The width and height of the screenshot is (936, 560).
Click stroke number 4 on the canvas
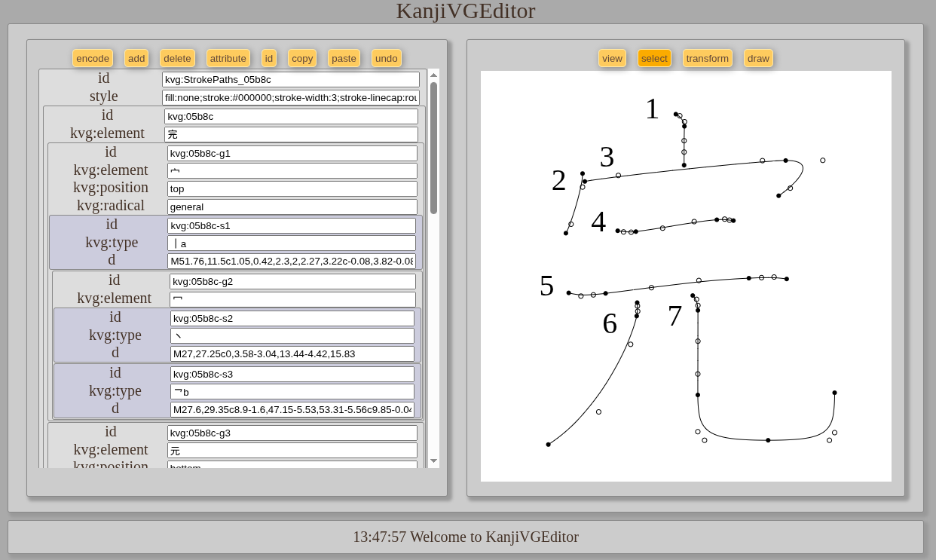pyautogui.click(x=598, y=222)
